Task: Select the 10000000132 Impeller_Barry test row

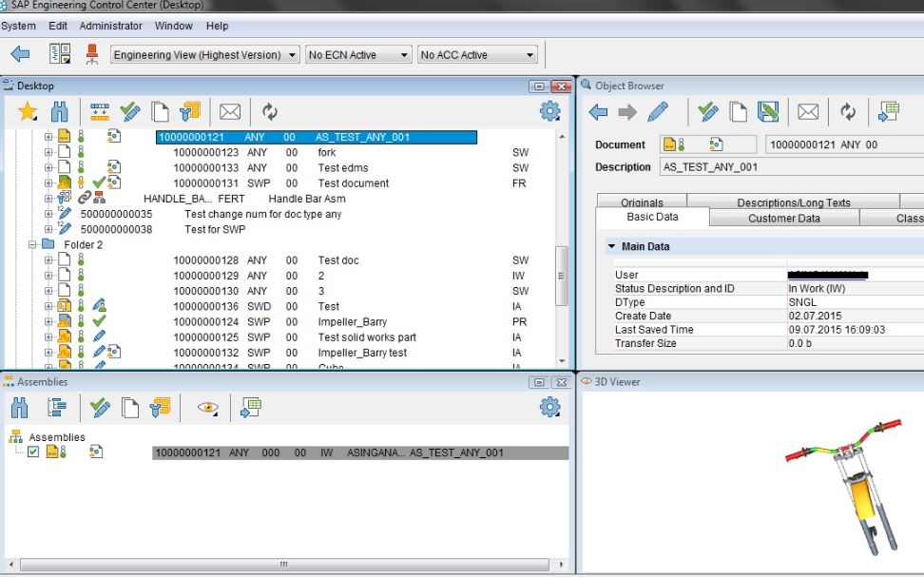Action: pyautogui.click(x=295, y=353)
